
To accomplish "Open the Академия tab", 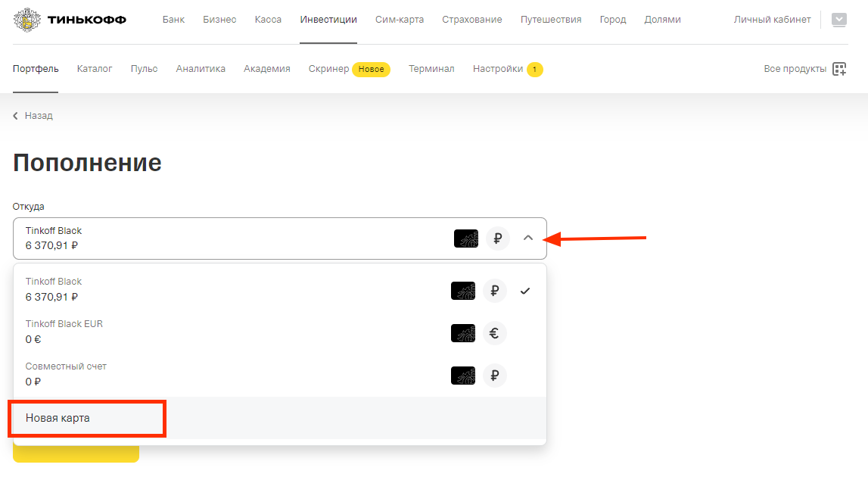I will click(x=267, y=69).
